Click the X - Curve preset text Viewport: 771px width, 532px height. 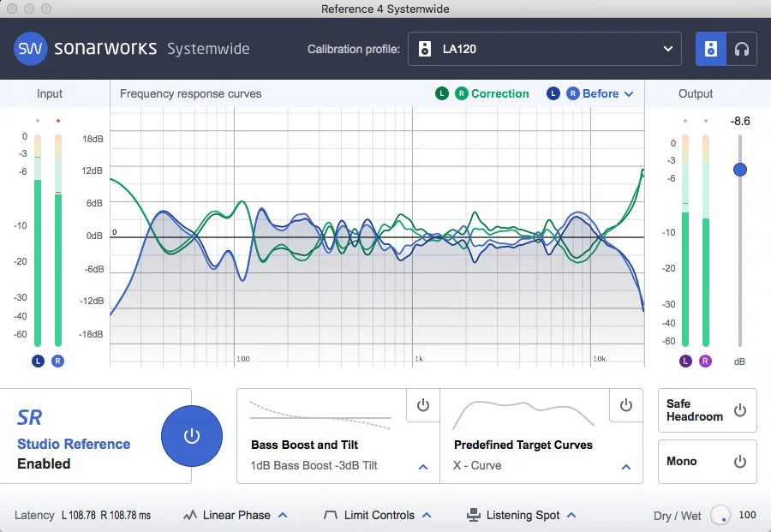(x=477, y=466)
